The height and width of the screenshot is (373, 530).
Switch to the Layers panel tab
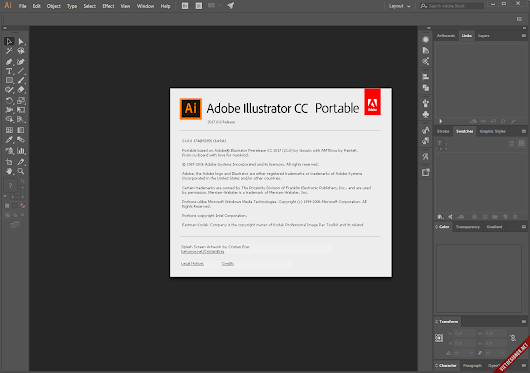(x=484, y=35)
